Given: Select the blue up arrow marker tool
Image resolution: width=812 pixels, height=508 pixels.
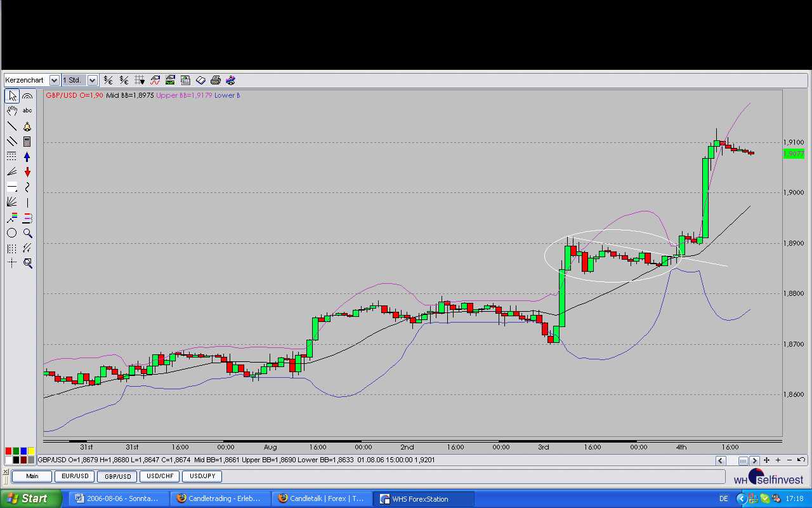Looking at the screenshot, I should pos(27,157).
